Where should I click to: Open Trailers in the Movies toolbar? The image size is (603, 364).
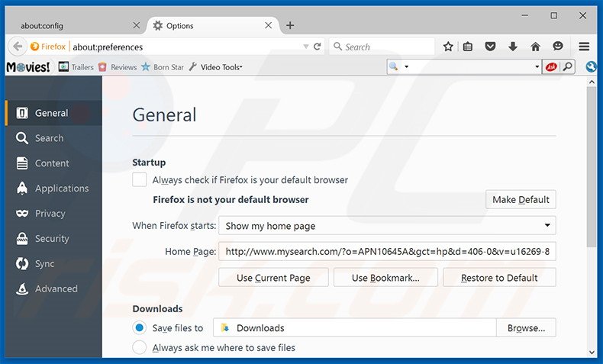(x=76, y=67)
